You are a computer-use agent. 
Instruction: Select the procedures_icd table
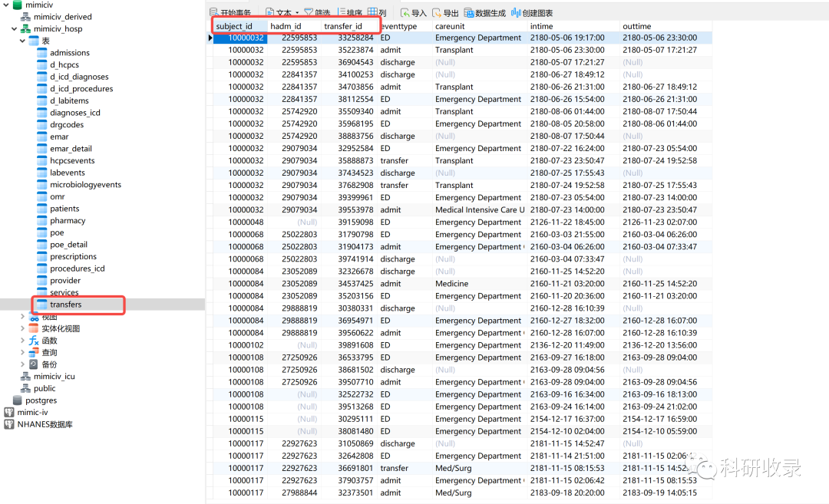[x=77, y=268]
